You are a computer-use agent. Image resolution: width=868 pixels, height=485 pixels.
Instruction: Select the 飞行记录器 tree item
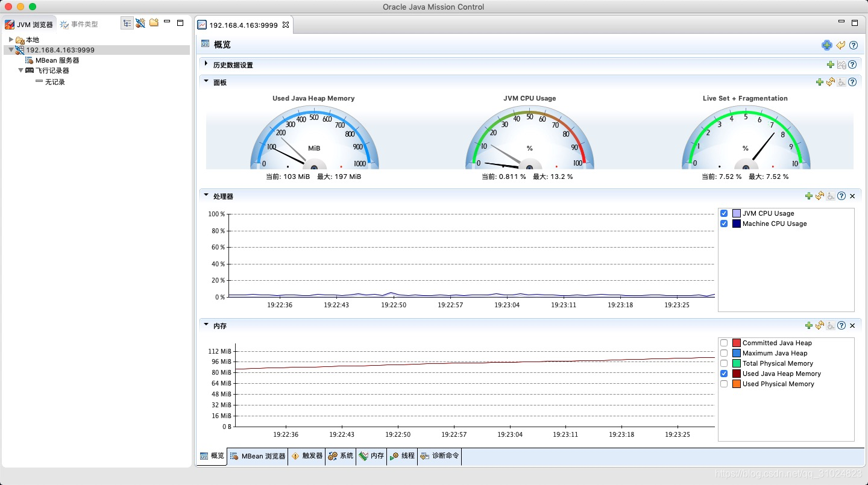[x=47, y=70]
